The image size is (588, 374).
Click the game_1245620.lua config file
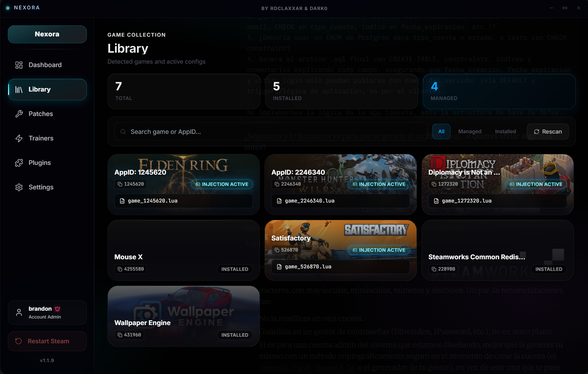click(184, 201)
